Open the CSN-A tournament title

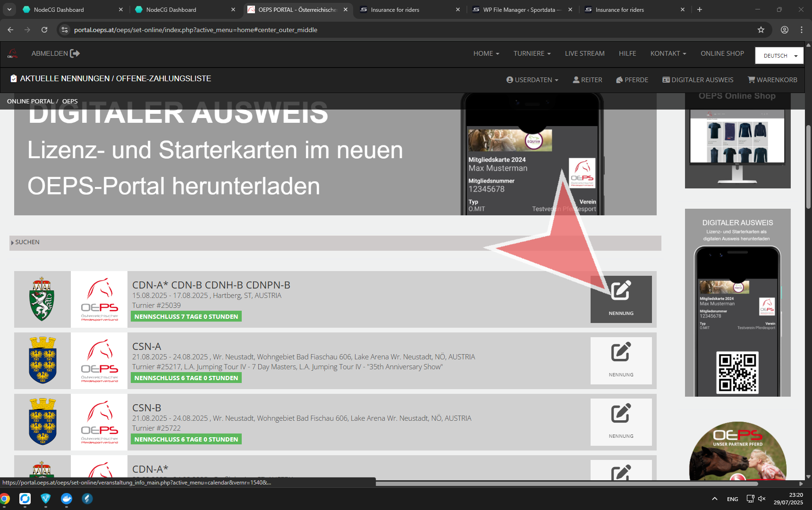pos(146,347)
